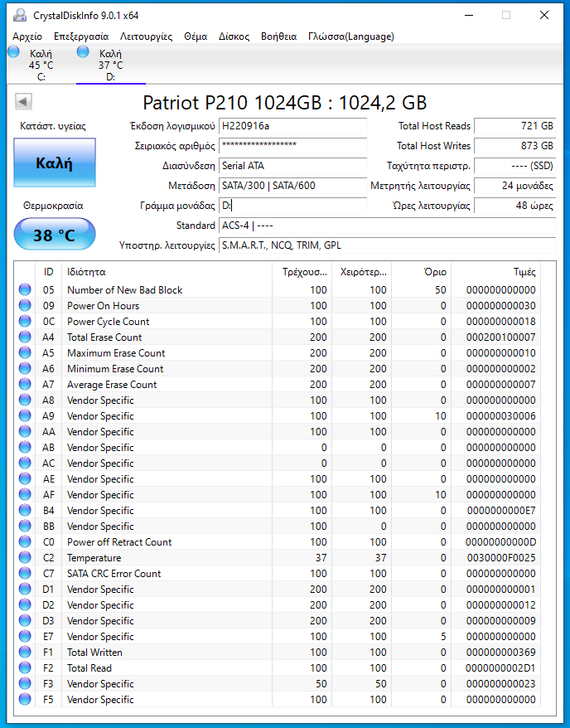This screenshot has width=570, height=728.
Task: Click status orb beside Number of New Bad Block
Action: point(25,290)
